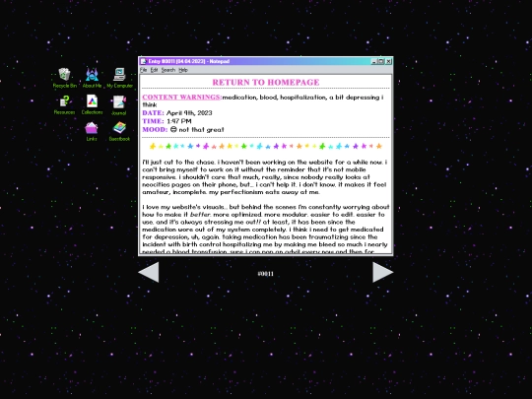Go to previous entry with left arrow
Screen dimensions: 532x399
click(149, 272)
